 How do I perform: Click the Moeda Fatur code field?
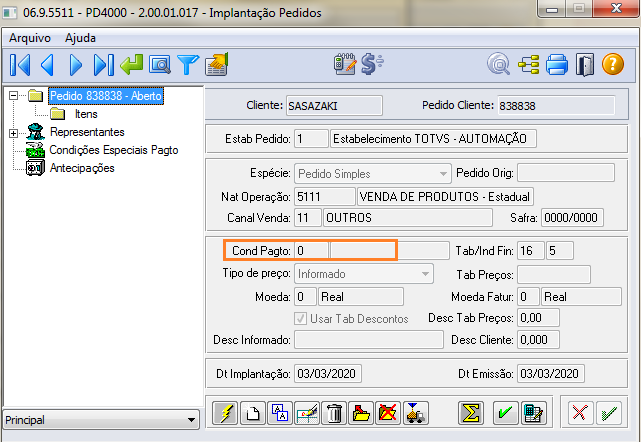pos(528,297)
